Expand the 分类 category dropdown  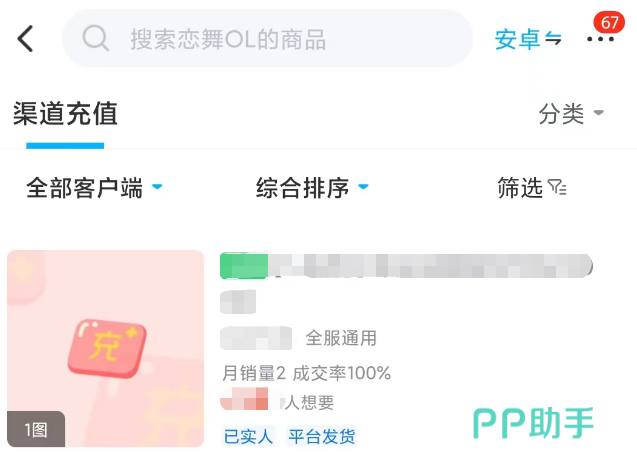(571, 114)
